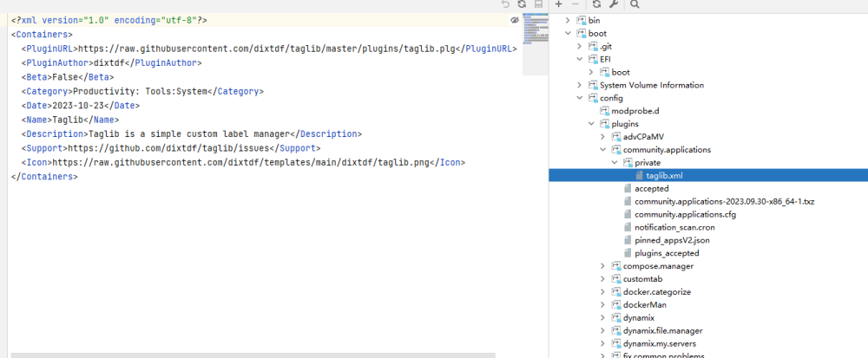Screen dimensions: 868x358
Task: Select the plugins folder name
Action: pyautogui.click(x=625, y=124)
